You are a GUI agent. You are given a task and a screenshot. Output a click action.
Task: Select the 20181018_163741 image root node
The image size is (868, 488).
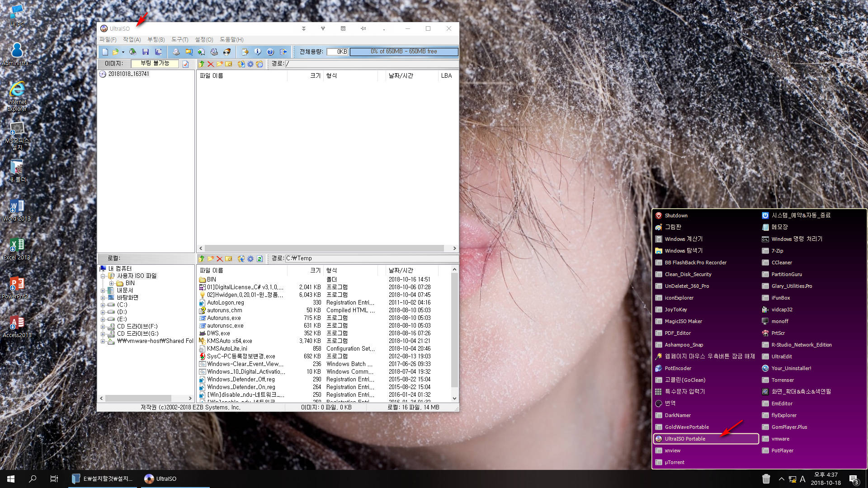[x=128, y=74]
